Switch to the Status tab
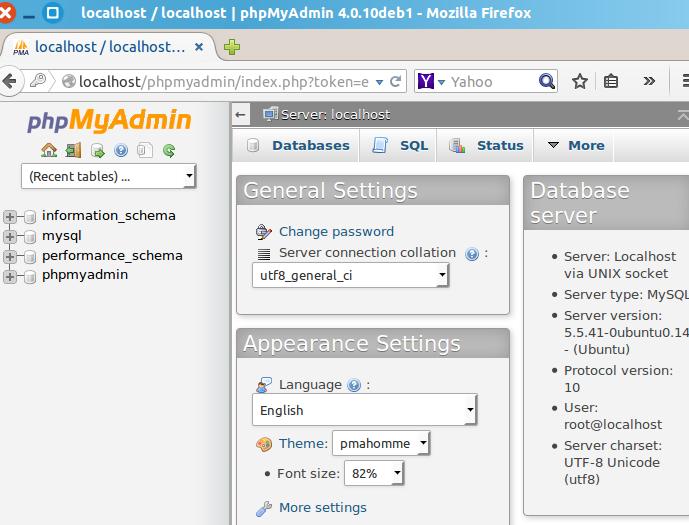Screen dimensions: 689x525 click(486, 145)
